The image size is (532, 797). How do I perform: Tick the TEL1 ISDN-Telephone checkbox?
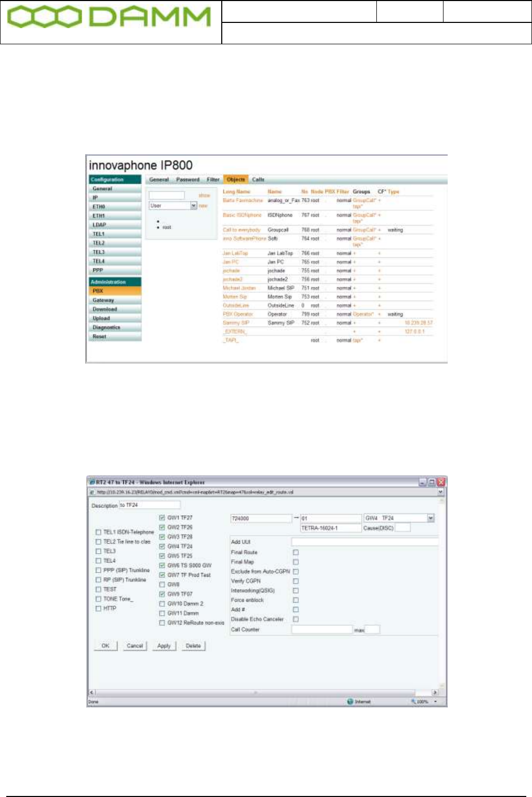(98, 532)
